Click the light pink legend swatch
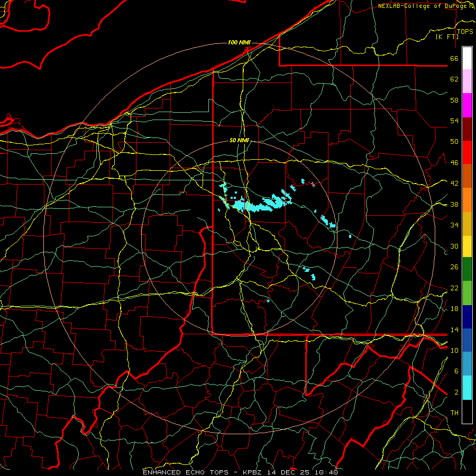Image resolution: width=476 pixels, height=476 pixels. (x=467, y=81)
